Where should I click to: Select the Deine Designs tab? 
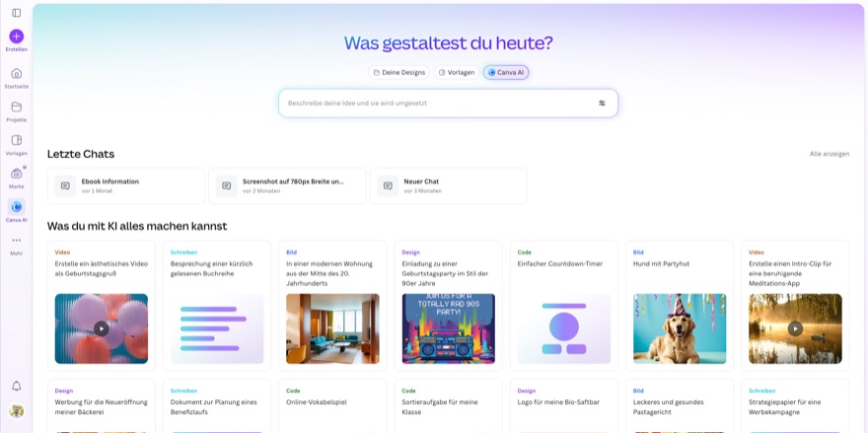click(x=399, y=73)
